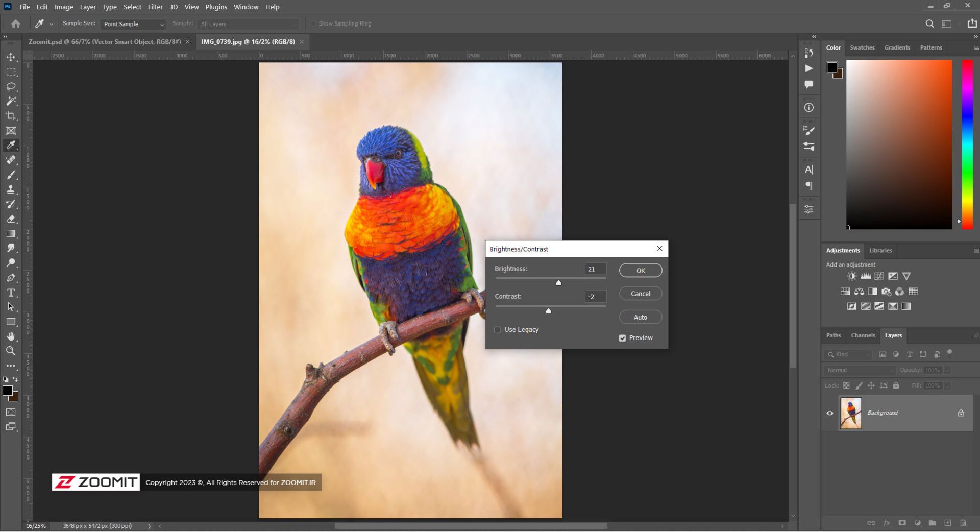The height and width of the screenshot is (532, 980).
Task: Select the Horizontal Type tool
Action: pos(11,293)
